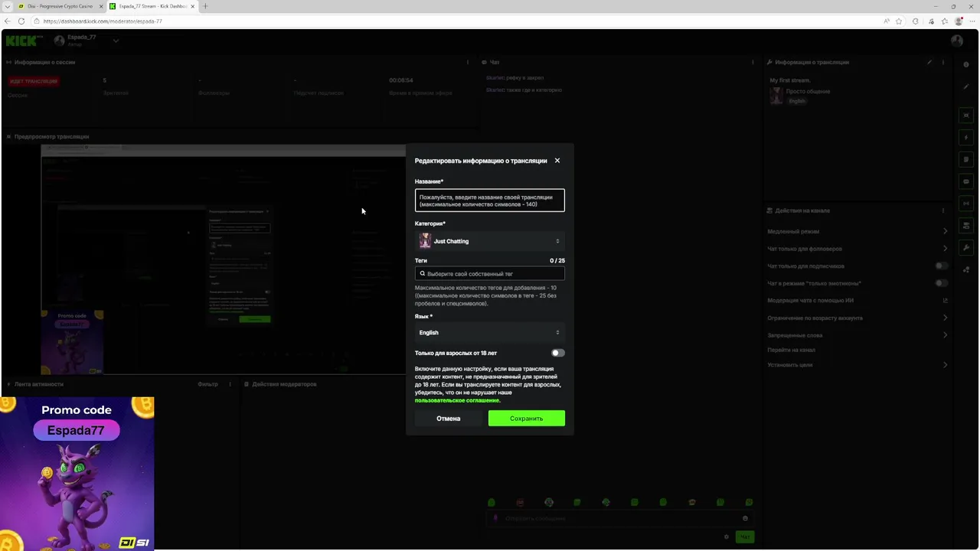Toggle the adults 18+ only switch

(558, 353)
